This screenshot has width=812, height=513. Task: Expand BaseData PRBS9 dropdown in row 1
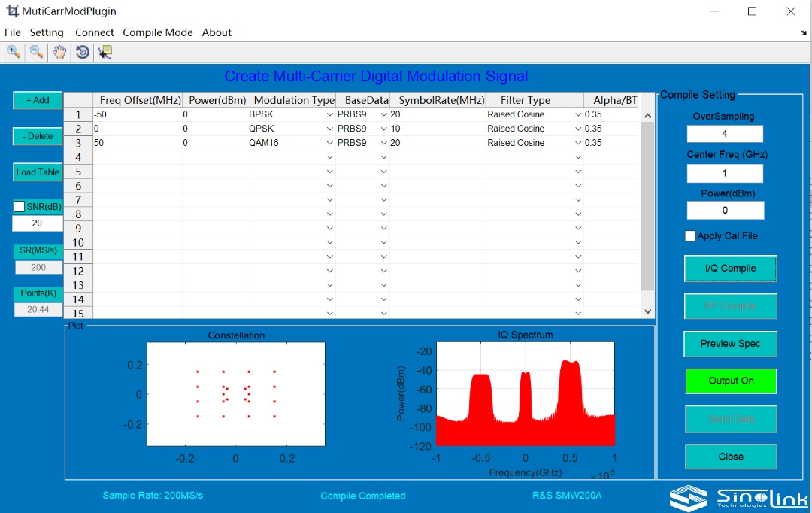[383, 114]
